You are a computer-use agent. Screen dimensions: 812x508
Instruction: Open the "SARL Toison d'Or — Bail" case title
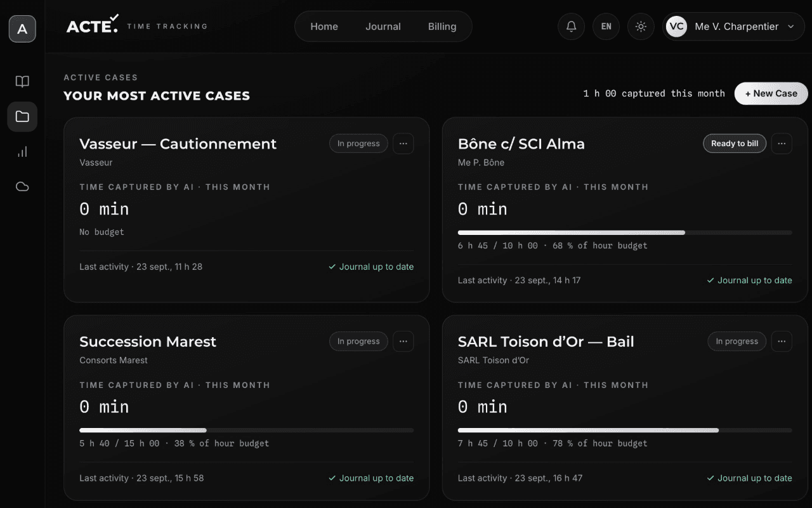click(546, 342)
